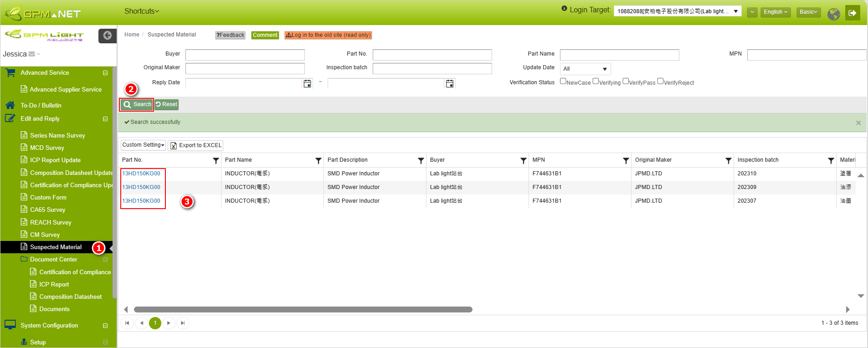Viewport: 868px width, 348px height.
Task: Check the Verifying verification status
Action: point(596,81)
